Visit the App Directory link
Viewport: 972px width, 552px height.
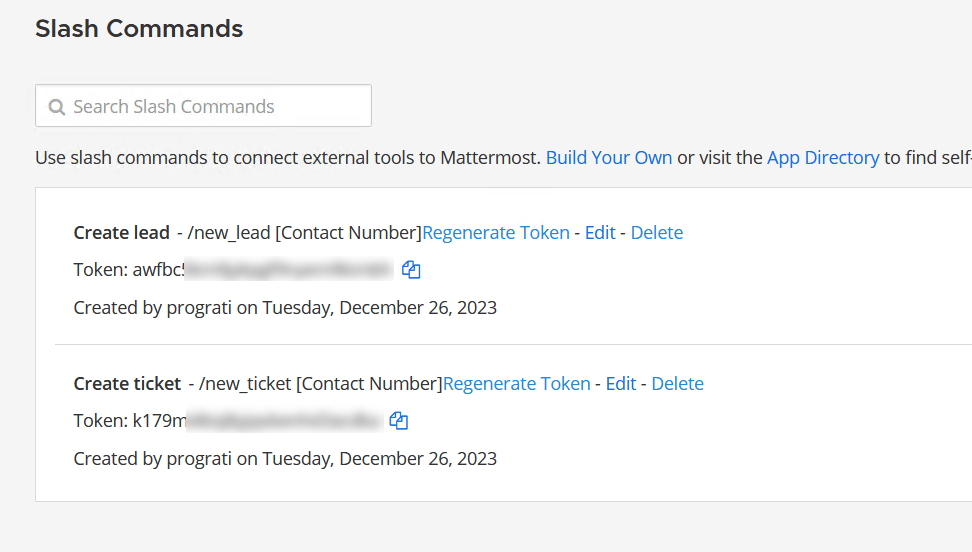pos(822,157)
